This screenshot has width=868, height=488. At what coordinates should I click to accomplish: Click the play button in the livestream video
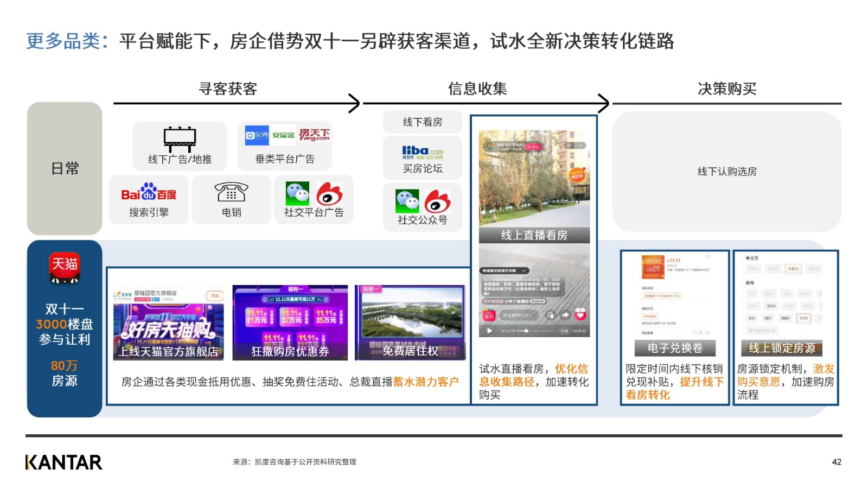pyautogui.click(x=489, y=331)
